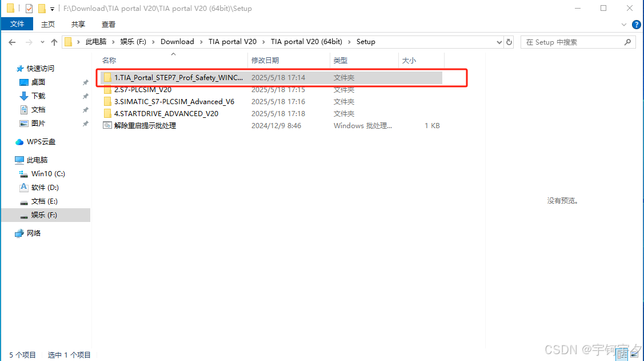This screenshot has height=361, width=644.
Task: Click the new folder quick access icon
Action: click(42, 8)
